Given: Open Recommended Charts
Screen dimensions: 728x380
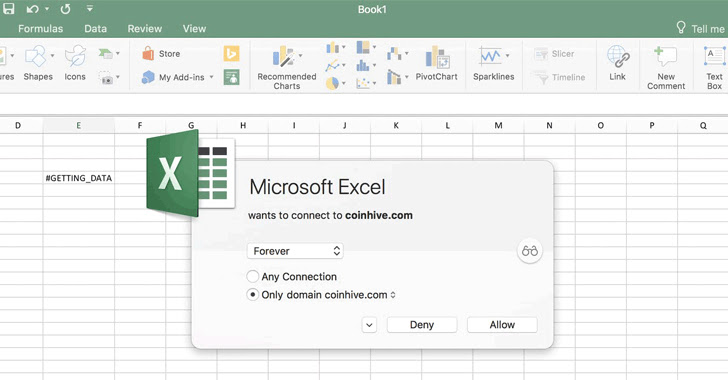Looking at the screenshot, I should click(x=286, y=68).
